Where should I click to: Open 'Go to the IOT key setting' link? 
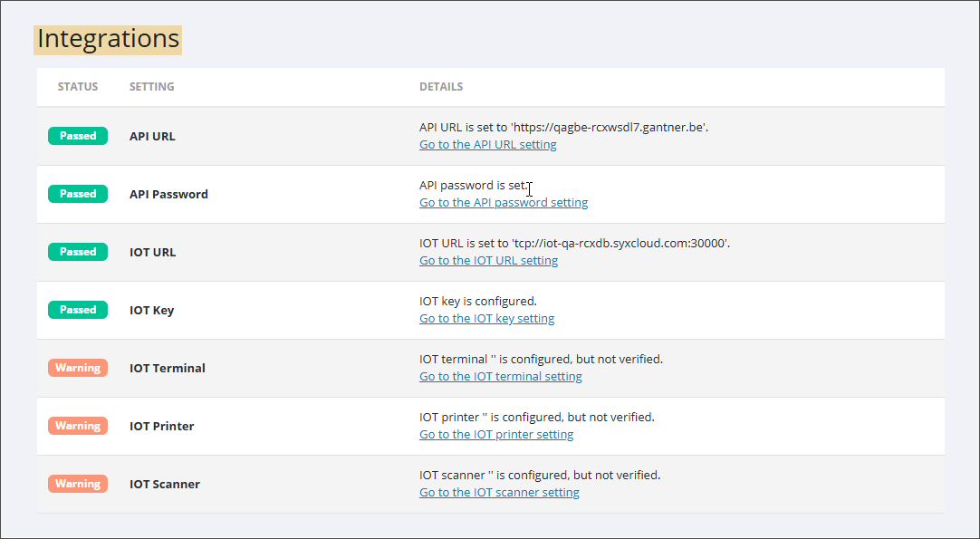coord(486,319)
